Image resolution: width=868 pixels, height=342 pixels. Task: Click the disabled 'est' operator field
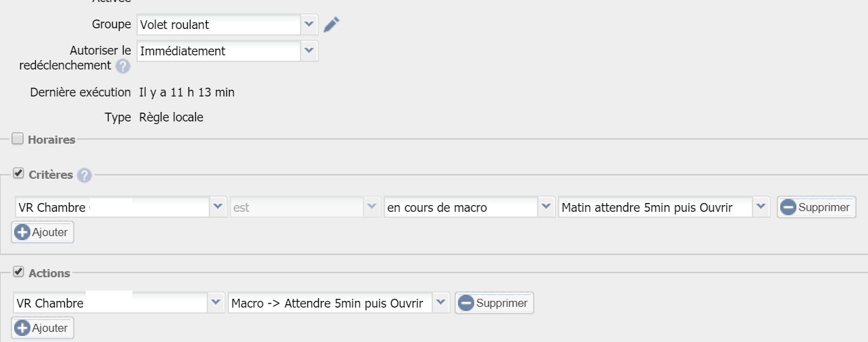[x=297, y=208]
